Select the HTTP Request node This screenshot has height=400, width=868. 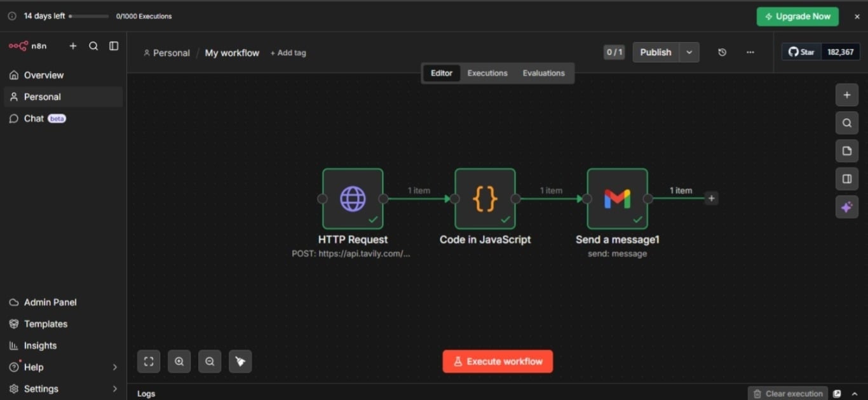353,199
